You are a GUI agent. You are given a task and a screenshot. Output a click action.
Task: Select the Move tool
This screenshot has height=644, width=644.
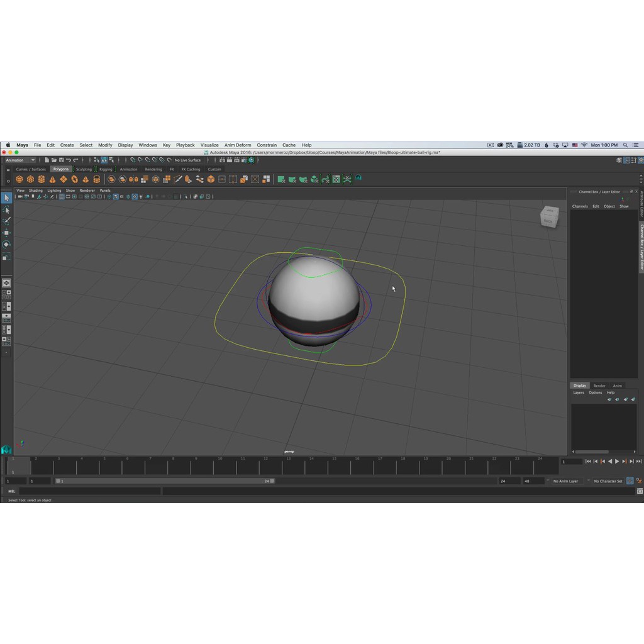pyautogui.click(x=6, y=233)
